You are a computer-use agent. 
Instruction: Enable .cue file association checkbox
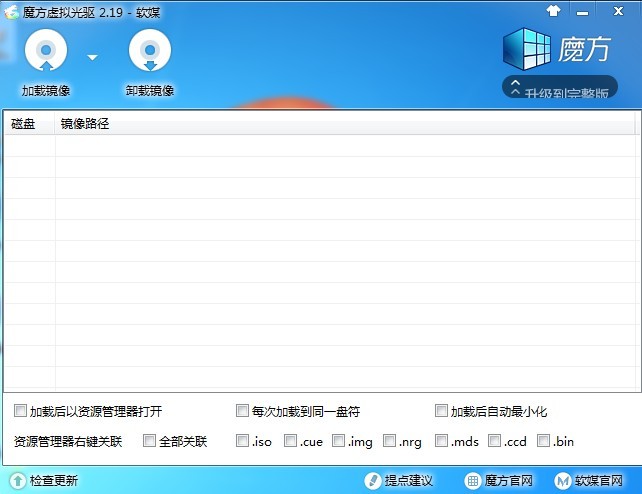point(290,441)
